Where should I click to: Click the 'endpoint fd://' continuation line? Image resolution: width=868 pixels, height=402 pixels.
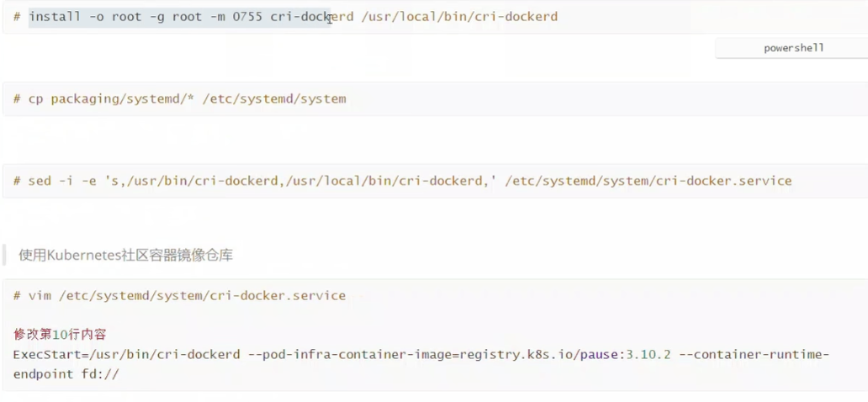(x=66, y=374)
